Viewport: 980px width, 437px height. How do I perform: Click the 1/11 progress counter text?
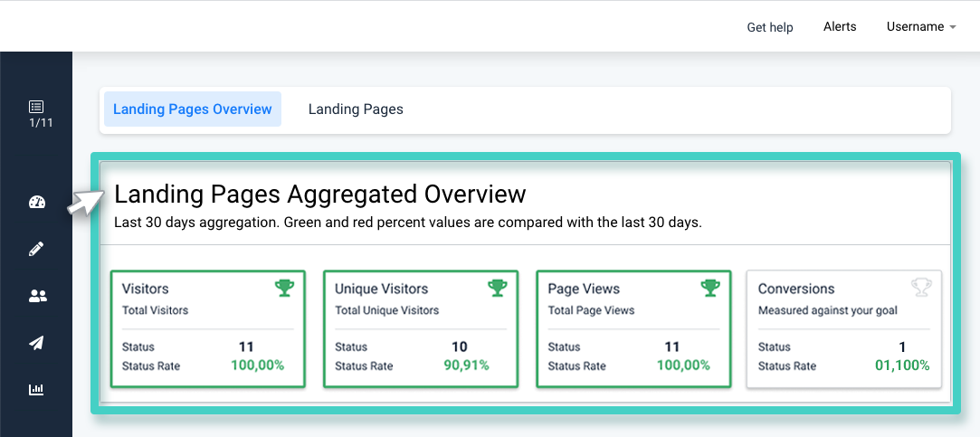point(41,122)
